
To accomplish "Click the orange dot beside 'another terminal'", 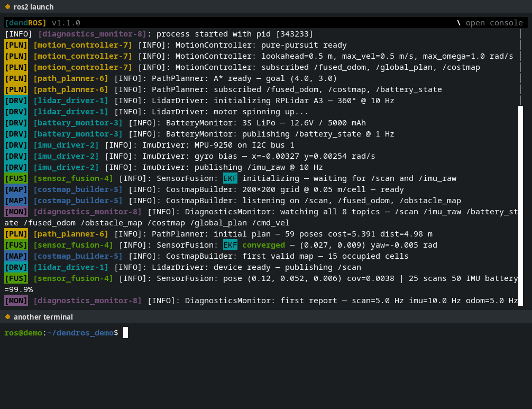I will [7, 316].
